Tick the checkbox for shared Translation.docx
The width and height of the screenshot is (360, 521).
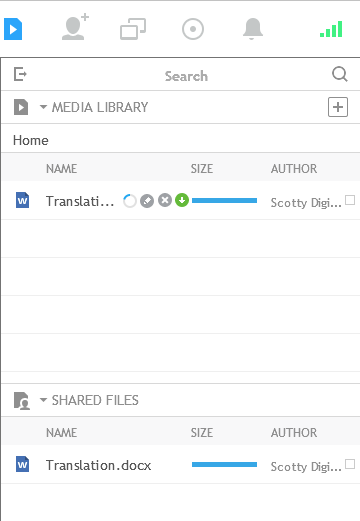pyautogui.click(x=350, y=464)
